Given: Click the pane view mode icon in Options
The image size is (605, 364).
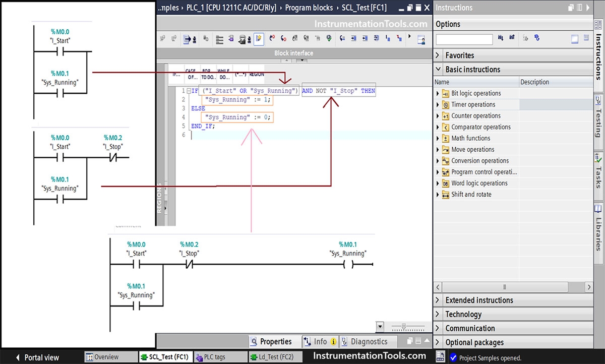Looking at the screenshot, I should click(x=575, y=39).
